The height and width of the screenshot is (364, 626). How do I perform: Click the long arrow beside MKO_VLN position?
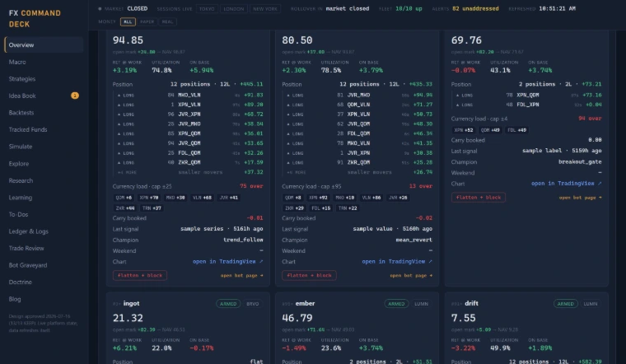point(119,95)
